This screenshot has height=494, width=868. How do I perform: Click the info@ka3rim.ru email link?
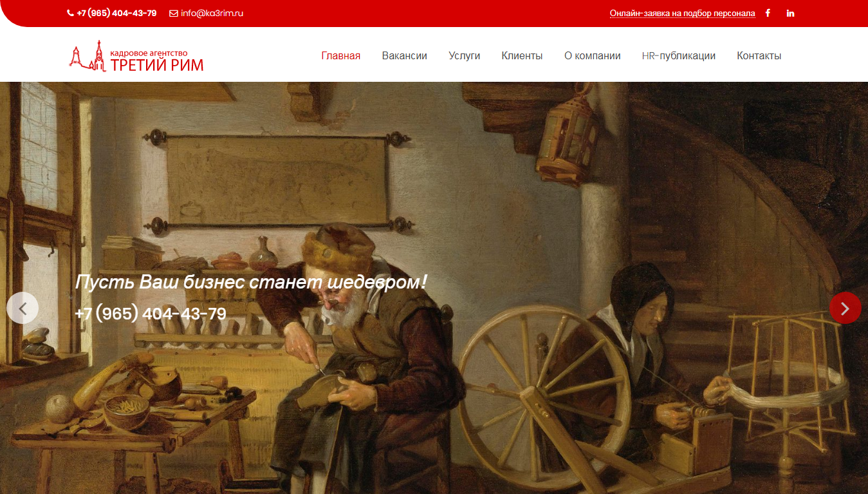[212, 13]
